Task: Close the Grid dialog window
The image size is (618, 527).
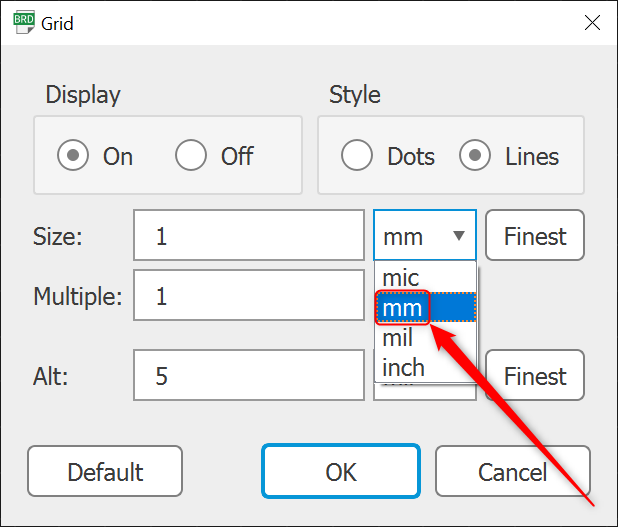Action: click(x=591, y=22)
